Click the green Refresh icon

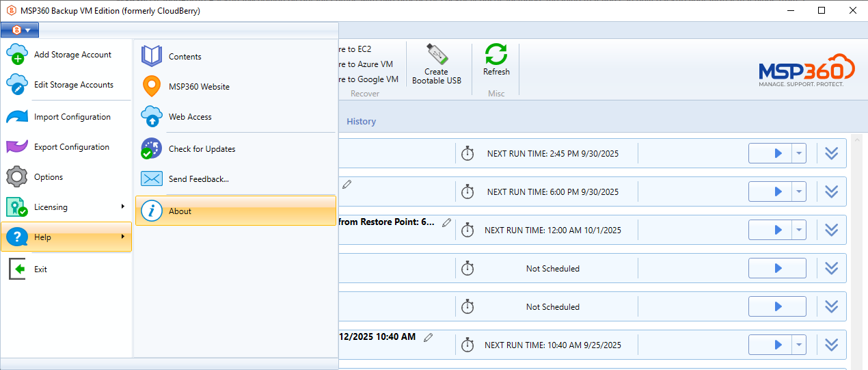496,55
